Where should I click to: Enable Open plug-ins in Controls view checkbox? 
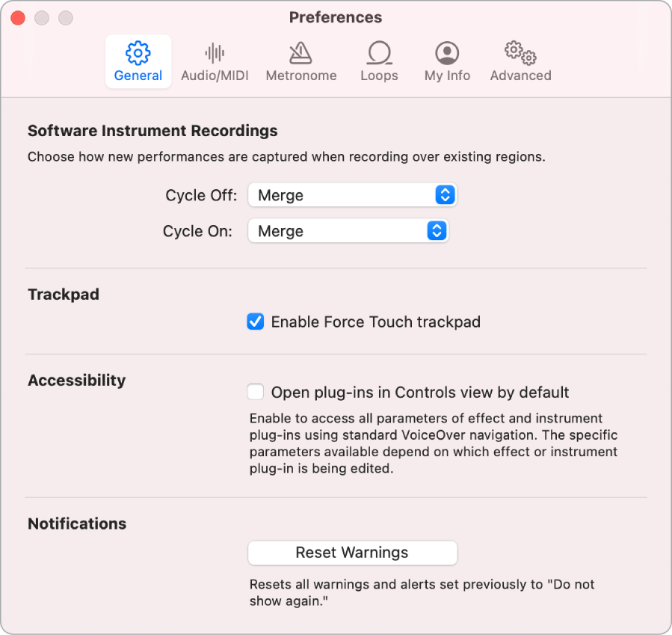(256, 393)
